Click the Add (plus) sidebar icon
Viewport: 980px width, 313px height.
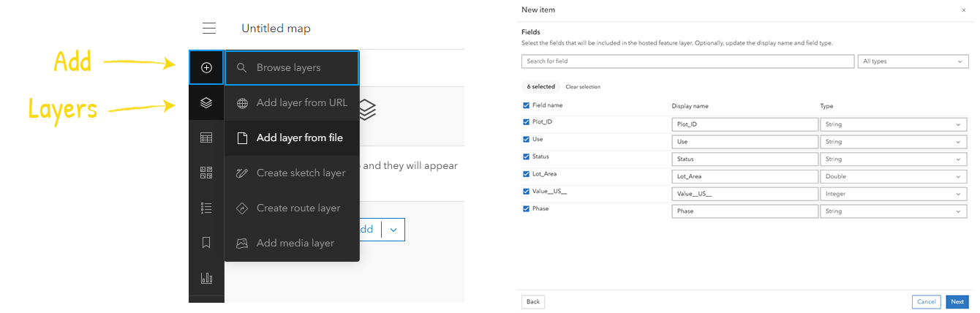click(x=206, y=67)
